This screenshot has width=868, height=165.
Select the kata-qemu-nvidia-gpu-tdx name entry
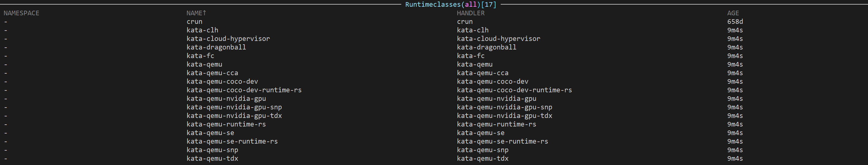tap(234, 116)
